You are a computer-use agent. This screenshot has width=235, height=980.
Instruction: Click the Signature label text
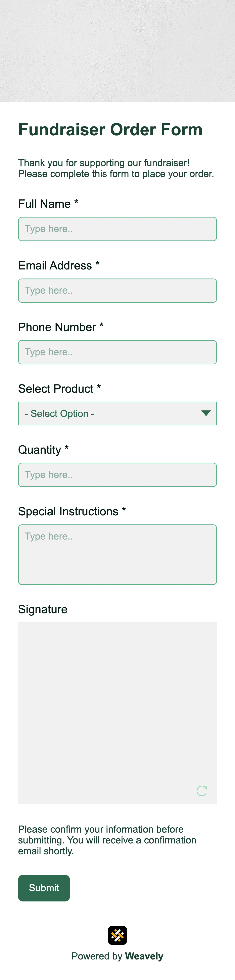pos(43,609)
